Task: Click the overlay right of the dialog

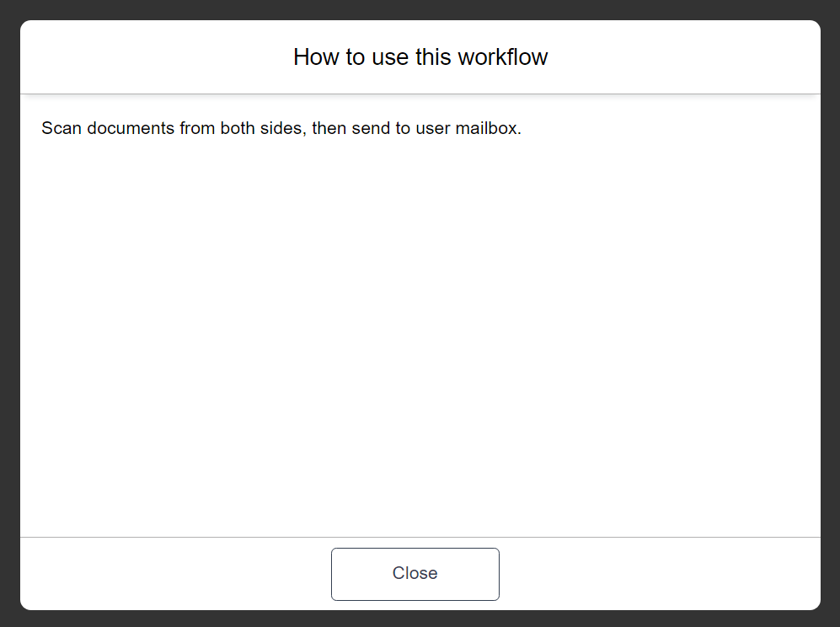Action: click(x=831, y=313)
